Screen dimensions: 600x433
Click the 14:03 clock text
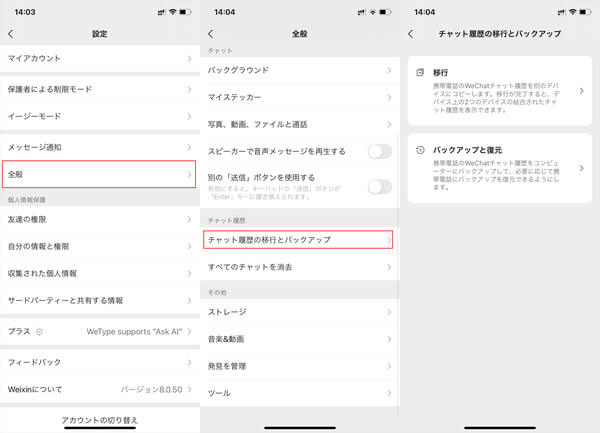pos(25,12)
